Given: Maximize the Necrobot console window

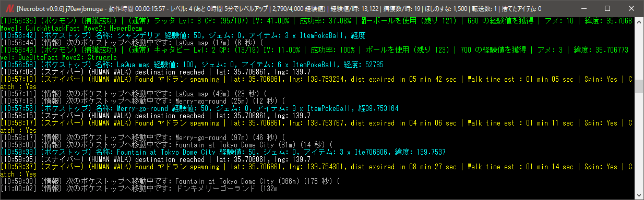Looking at the screenshot, I should coord(607,8).
